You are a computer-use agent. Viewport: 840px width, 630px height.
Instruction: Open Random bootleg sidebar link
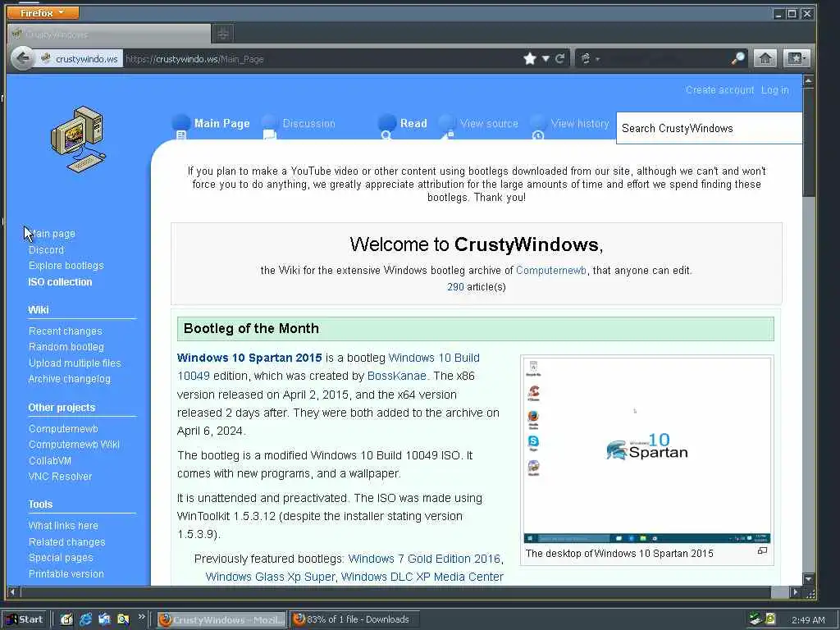point(66,347)
